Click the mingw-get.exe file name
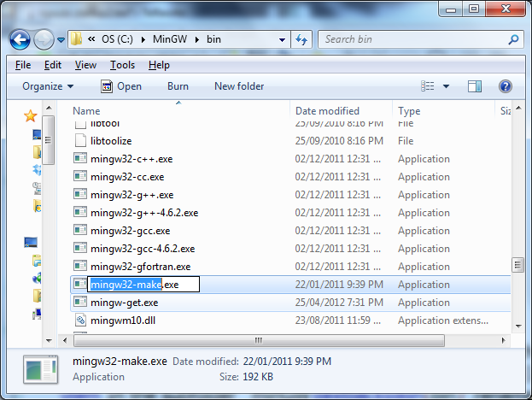Viewport: 532px width, 400px height. [124, 303]
